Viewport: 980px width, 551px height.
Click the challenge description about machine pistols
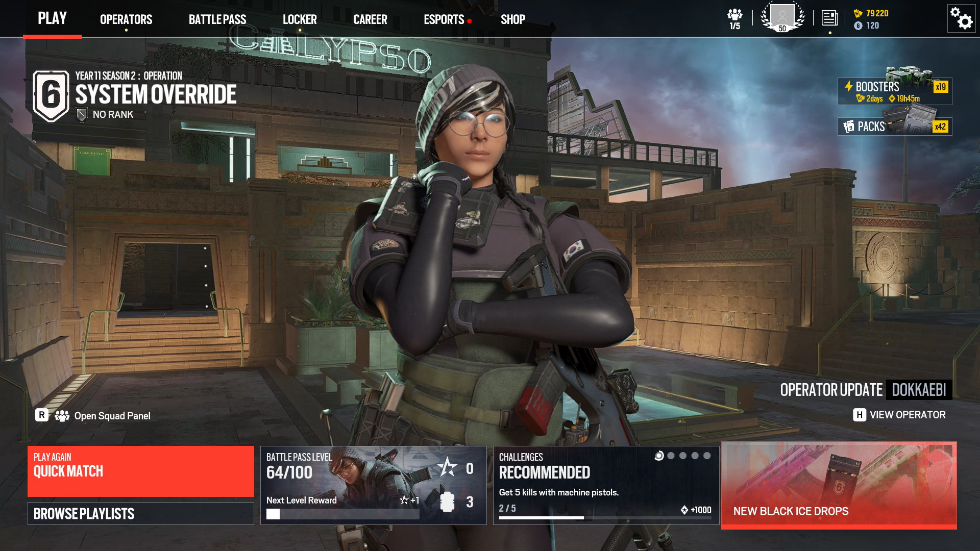coord(559,492)
